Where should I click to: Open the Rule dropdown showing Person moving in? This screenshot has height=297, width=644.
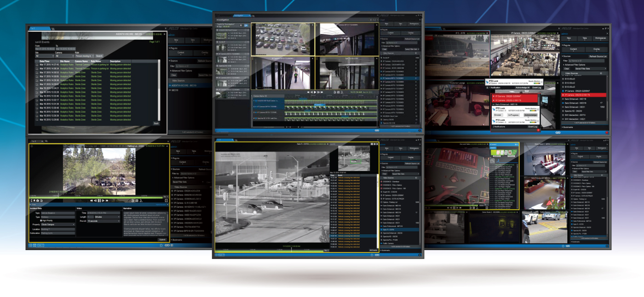pyautogui.click(x=85, y=56)
